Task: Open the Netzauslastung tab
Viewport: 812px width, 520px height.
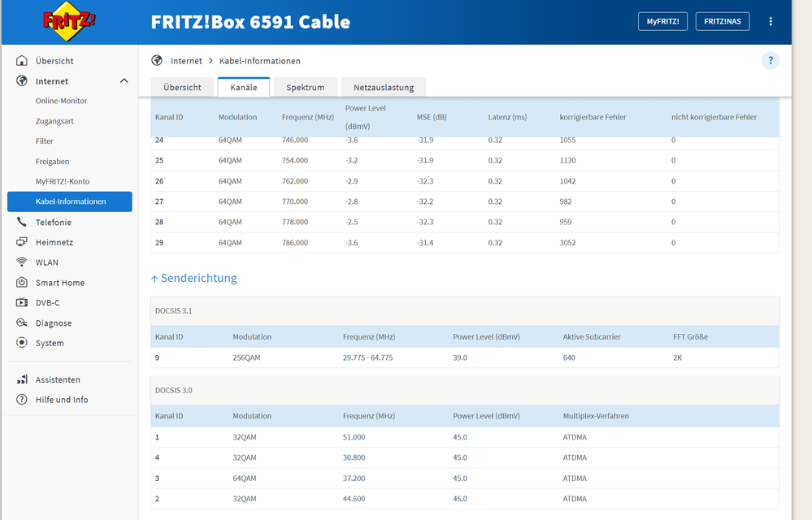Action: point(384,88)
